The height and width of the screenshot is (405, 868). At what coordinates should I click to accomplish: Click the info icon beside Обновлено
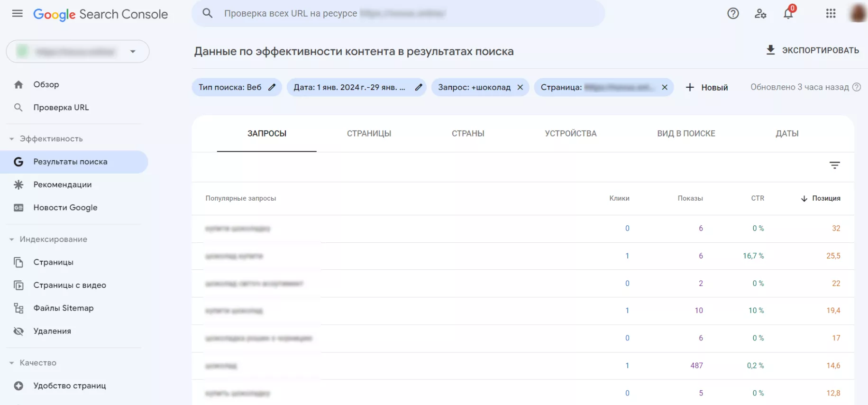857,87
